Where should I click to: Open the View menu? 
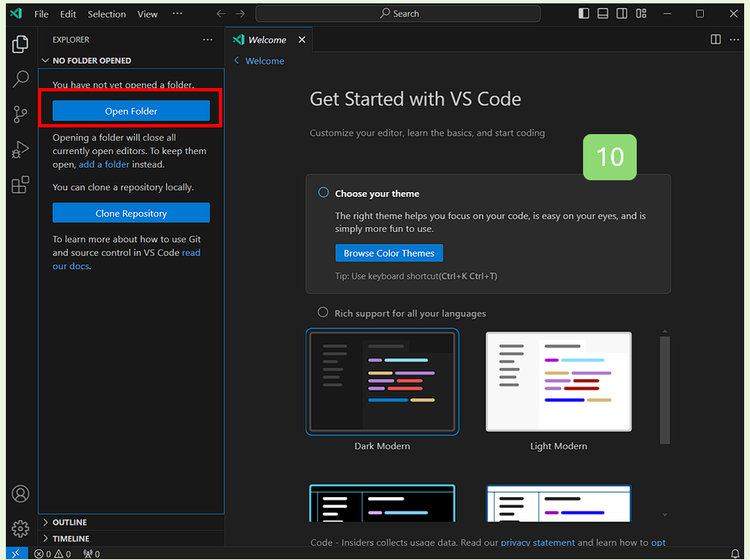(x=148, y=14)
